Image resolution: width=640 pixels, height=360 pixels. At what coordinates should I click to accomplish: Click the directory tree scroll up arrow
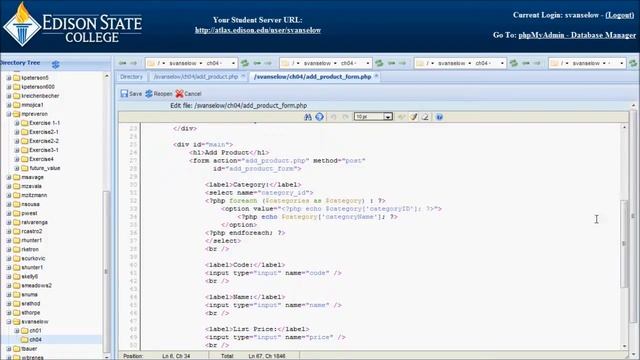(x=107, y=76)
